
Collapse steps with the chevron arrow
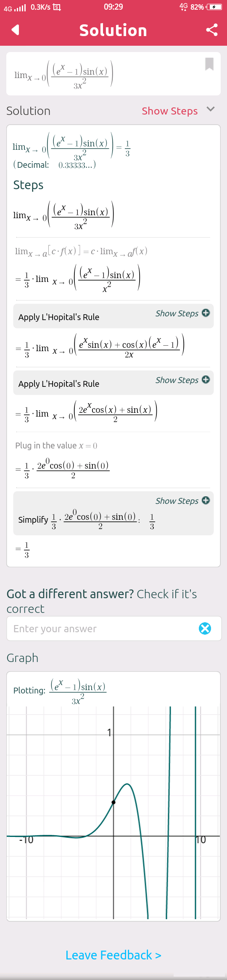point(211,109)
